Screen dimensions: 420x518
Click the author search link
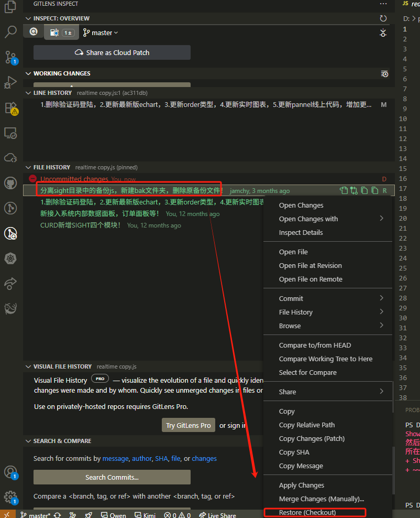(142, 459)
